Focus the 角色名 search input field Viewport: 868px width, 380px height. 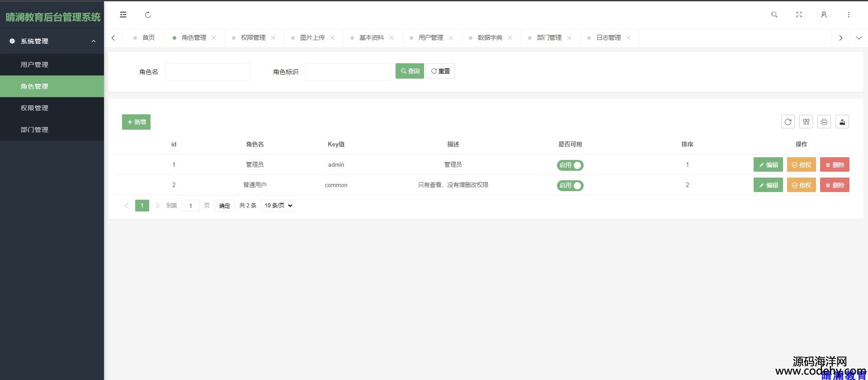click(208, 72)
